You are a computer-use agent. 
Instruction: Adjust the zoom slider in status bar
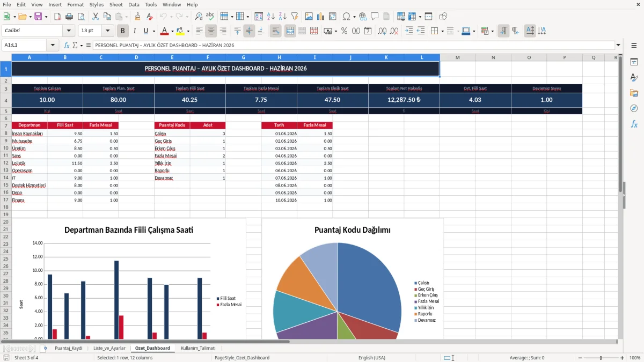point(601,358)
